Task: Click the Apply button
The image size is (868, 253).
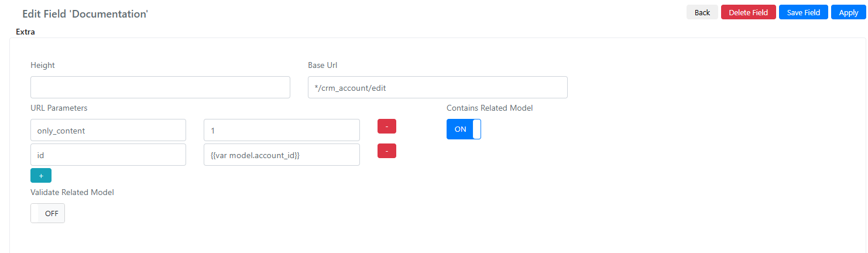Action: 848,12
